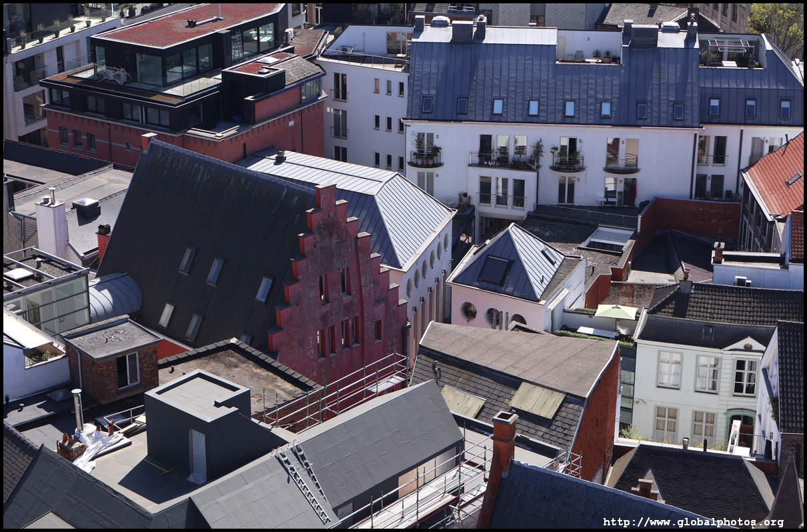Click the green tree in the top-right corner

[x=779, y=23]
